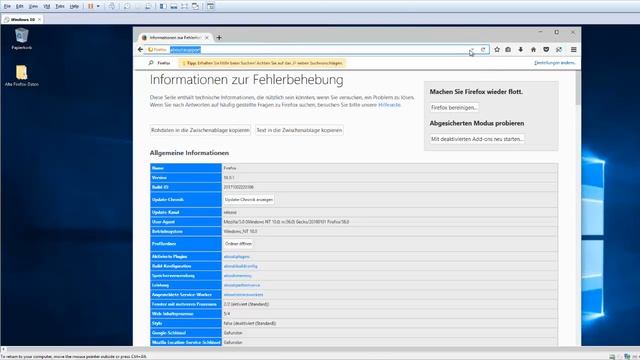Click VMware console view icon
Viewport: 640px width, 360px height.
[x=211, y=7]
